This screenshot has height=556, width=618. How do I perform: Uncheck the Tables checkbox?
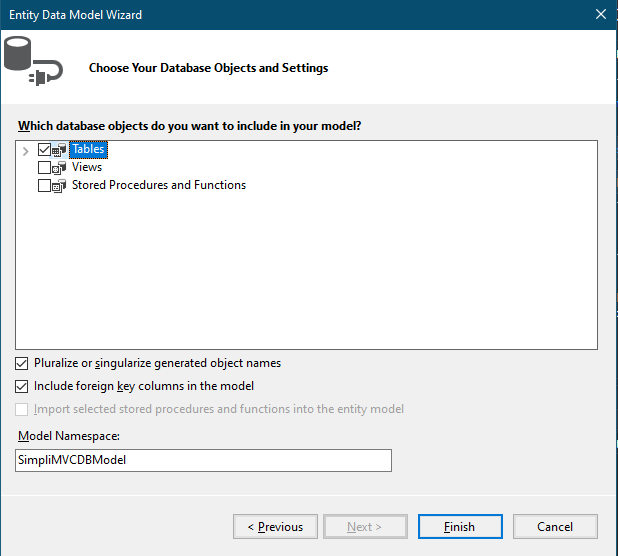tap(44, 149)
